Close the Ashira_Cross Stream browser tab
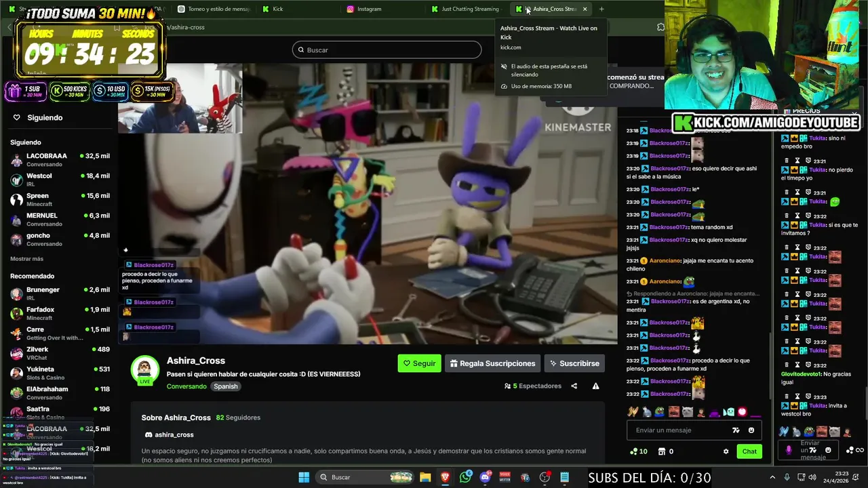The height and width of the screenshot is (488, 868). [x=585, y=9]
